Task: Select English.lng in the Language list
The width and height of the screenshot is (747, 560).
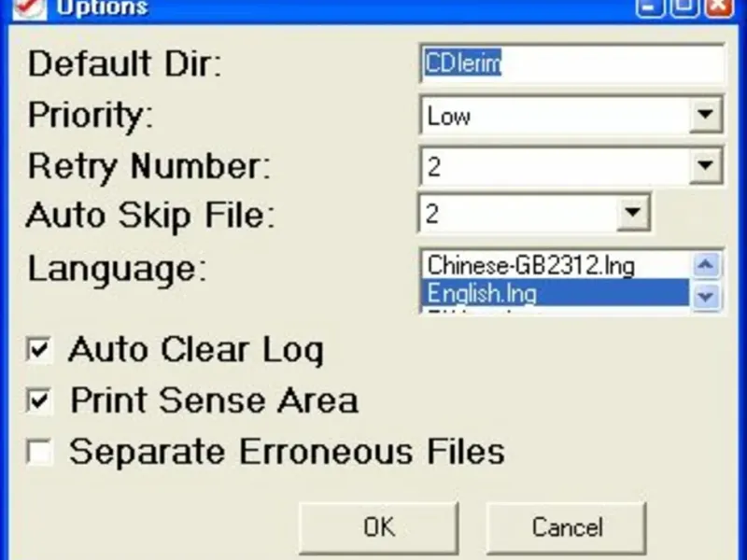Action: click(555, 292)
